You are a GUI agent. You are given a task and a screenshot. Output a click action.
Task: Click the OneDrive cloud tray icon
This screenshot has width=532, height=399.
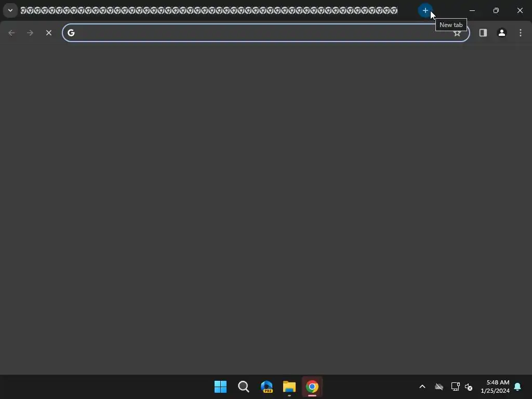[x=439, y=387]
